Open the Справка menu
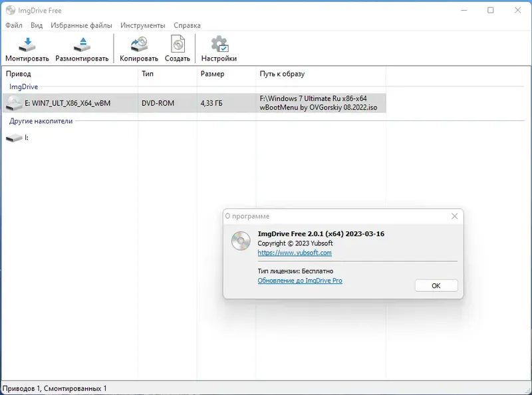This screenshot has width=532, height=395. pos(187,25)
